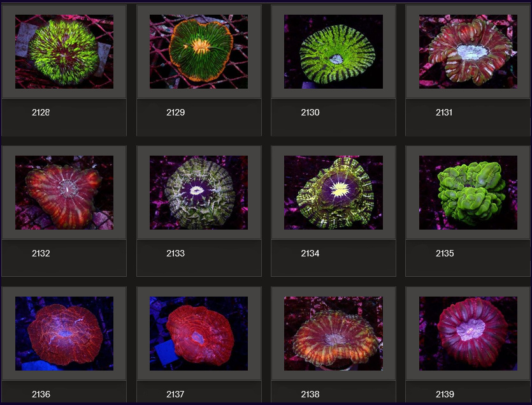Open coral thumbnail 2129
The height and width of the screenshot is (405, 532).
pos(199,52)
